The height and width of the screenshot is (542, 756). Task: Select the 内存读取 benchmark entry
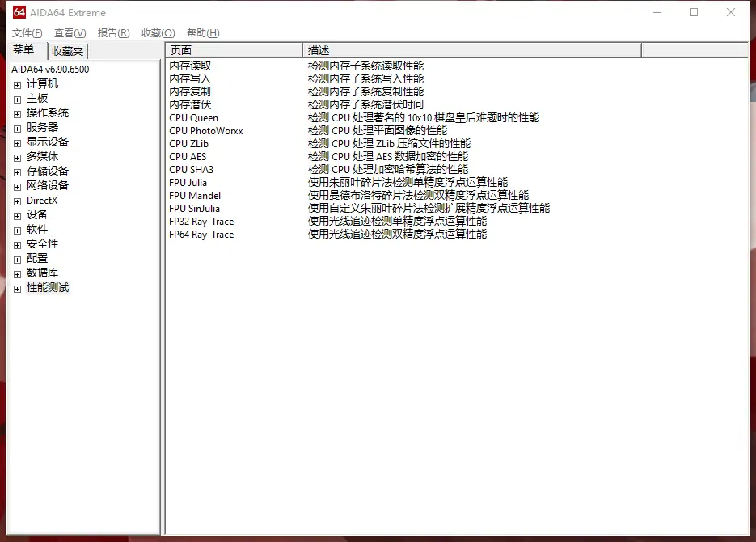(191, 66)
